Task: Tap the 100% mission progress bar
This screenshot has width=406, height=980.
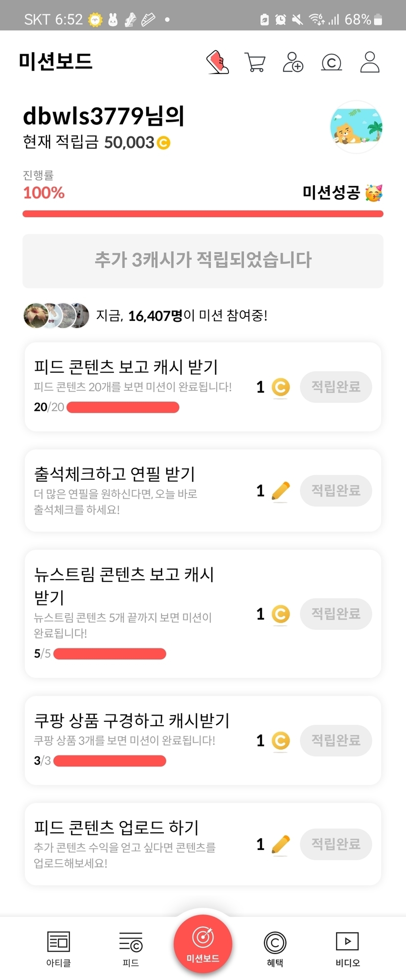Action: coord(203,214)
